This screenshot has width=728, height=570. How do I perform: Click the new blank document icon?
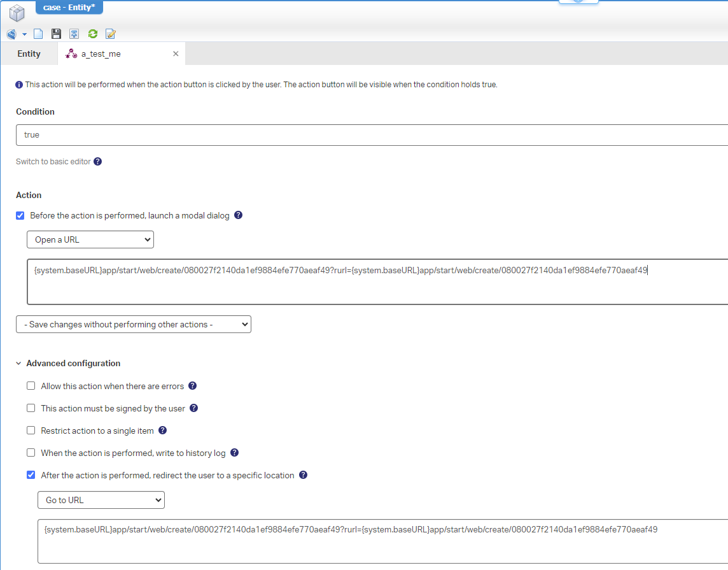pyautogui.click(x=38, y=34)
